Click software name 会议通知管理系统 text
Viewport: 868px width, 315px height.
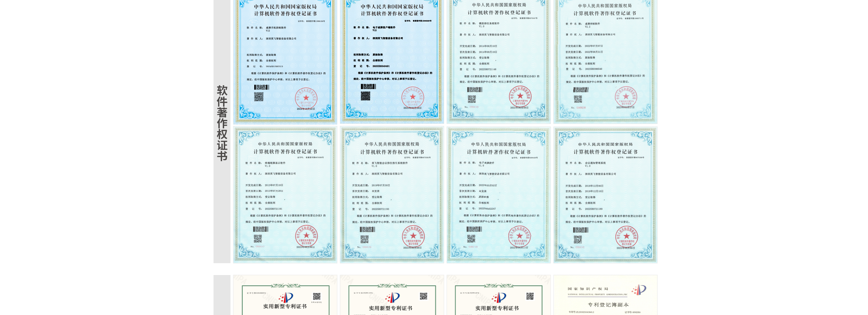click(595, 163)
